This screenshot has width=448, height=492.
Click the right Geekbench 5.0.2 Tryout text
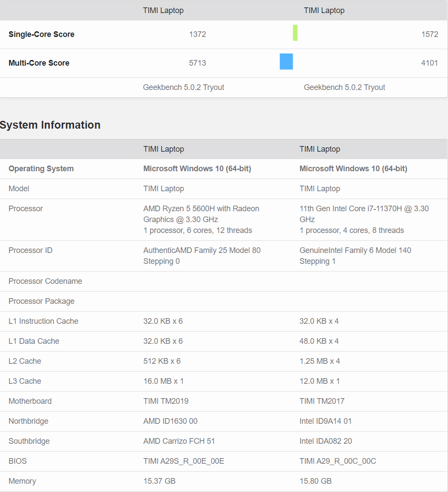pyautogui.click(x=344, y=87)
